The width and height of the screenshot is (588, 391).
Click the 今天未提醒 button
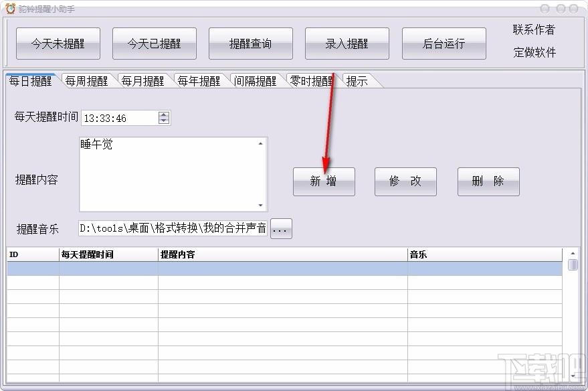click(58, 44)
